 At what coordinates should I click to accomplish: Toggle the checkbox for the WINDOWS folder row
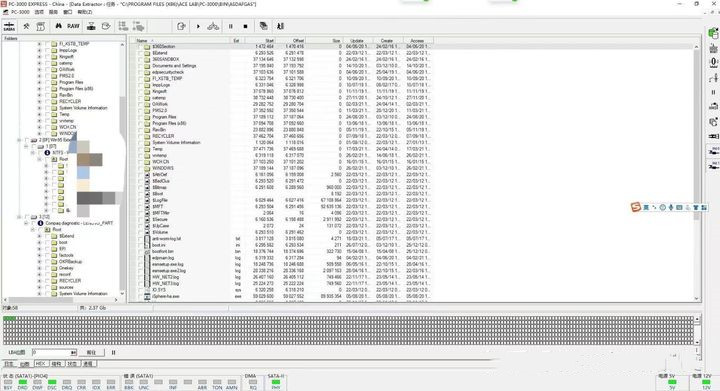point(141,168)
